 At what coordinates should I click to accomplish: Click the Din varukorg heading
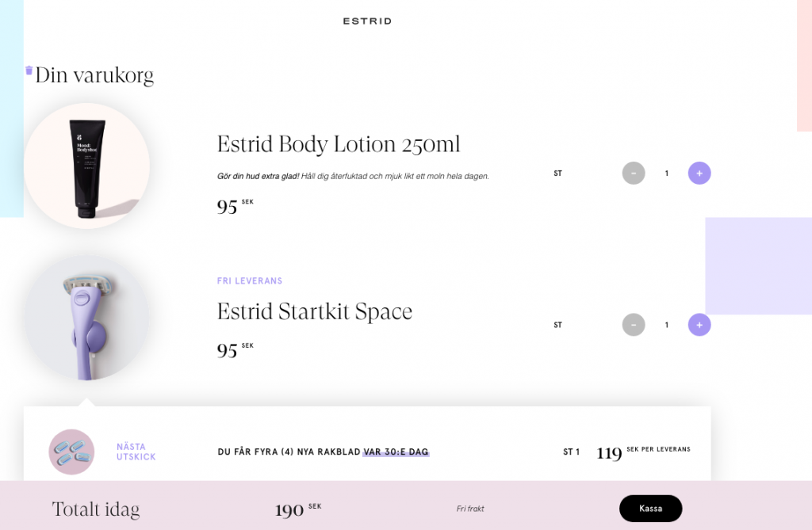[x=94, y=75]
